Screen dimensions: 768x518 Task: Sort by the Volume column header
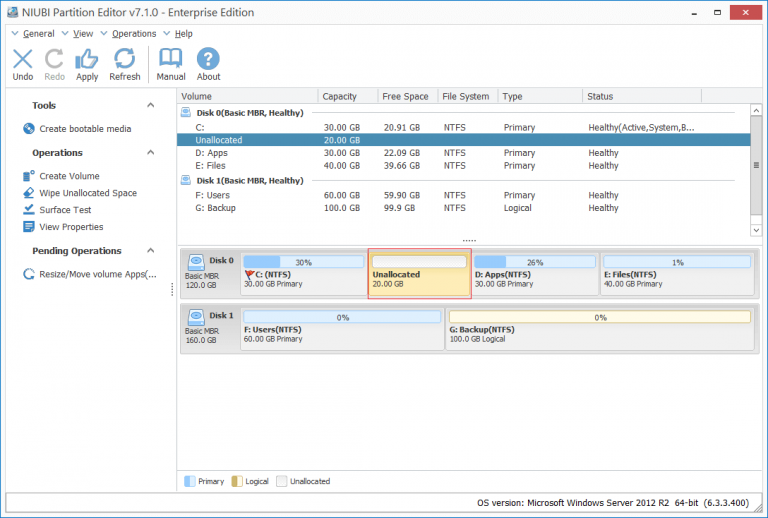[247, 96]
